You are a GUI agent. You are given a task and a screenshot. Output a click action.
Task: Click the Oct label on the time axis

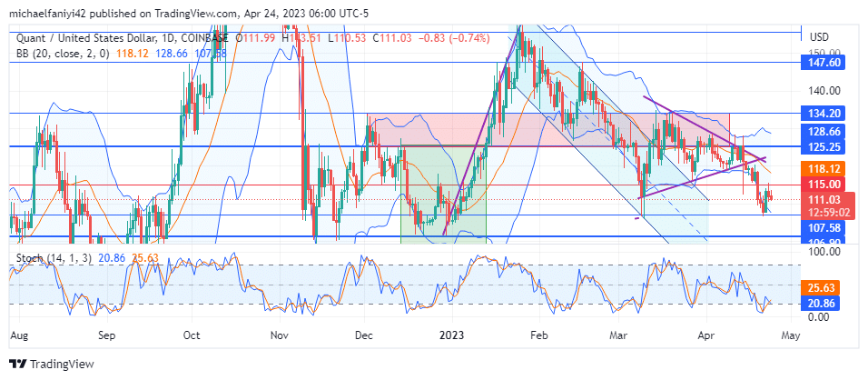pyautogui.click(x=192, y=335)
